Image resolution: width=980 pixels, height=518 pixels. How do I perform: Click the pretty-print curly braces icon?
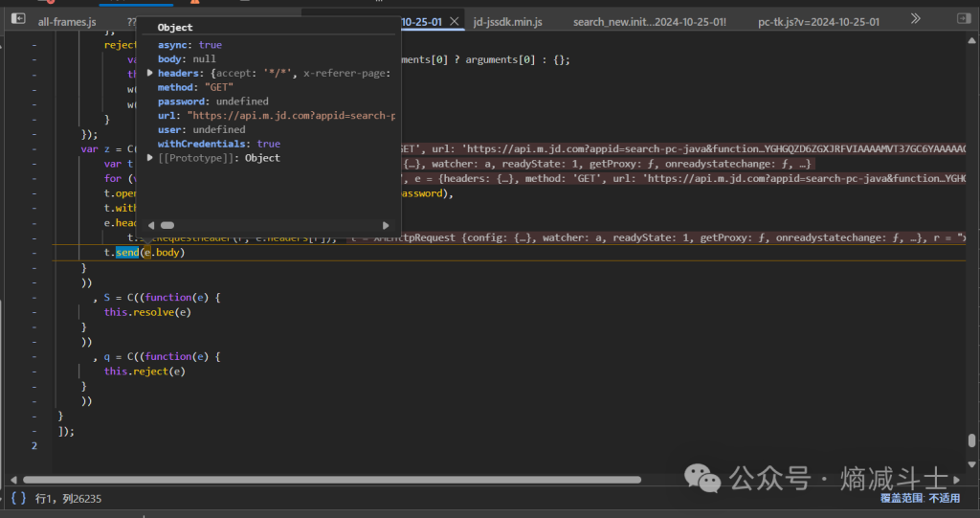18,498
